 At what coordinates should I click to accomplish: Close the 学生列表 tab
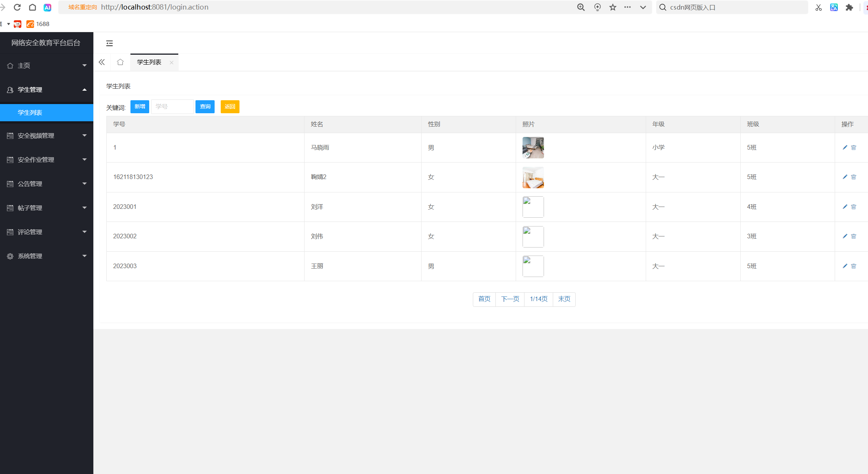point(171,62)
